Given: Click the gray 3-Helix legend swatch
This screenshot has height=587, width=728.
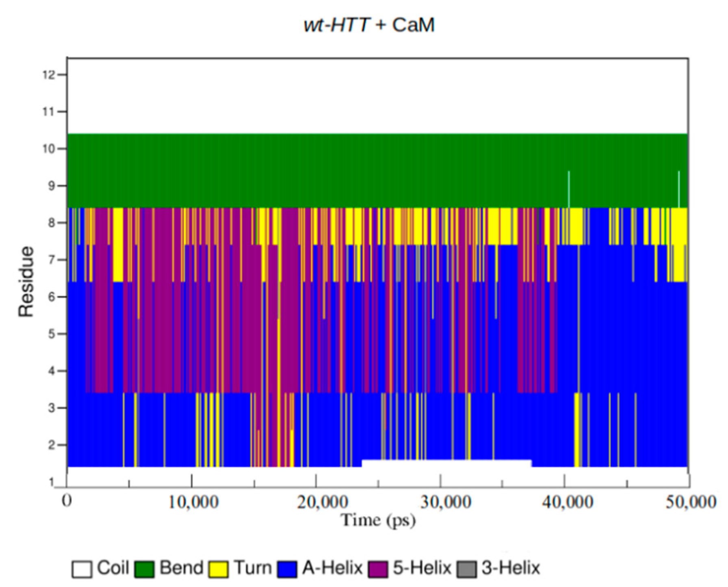Looking at the screenshot, I should [x=467, y=569].
